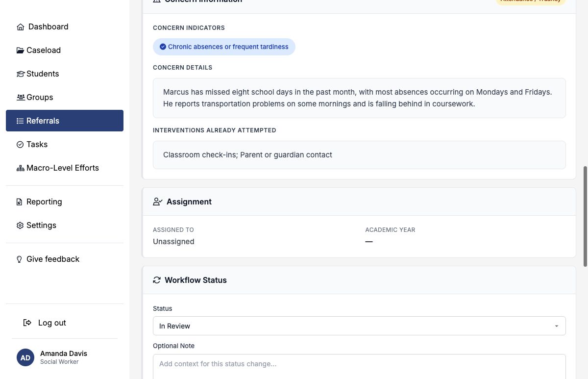Click the Groups people icon

pyautogui.click(x=21, y=98)
